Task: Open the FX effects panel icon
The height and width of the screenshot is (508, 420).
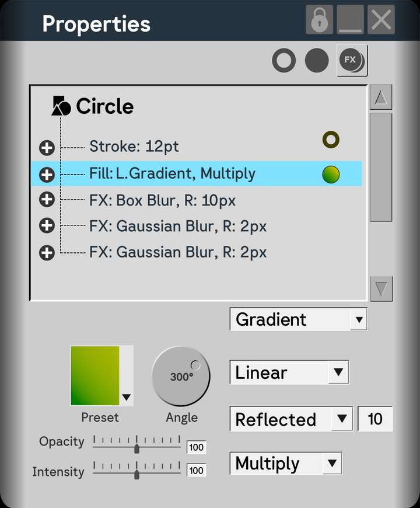Action: coord(351,60)
